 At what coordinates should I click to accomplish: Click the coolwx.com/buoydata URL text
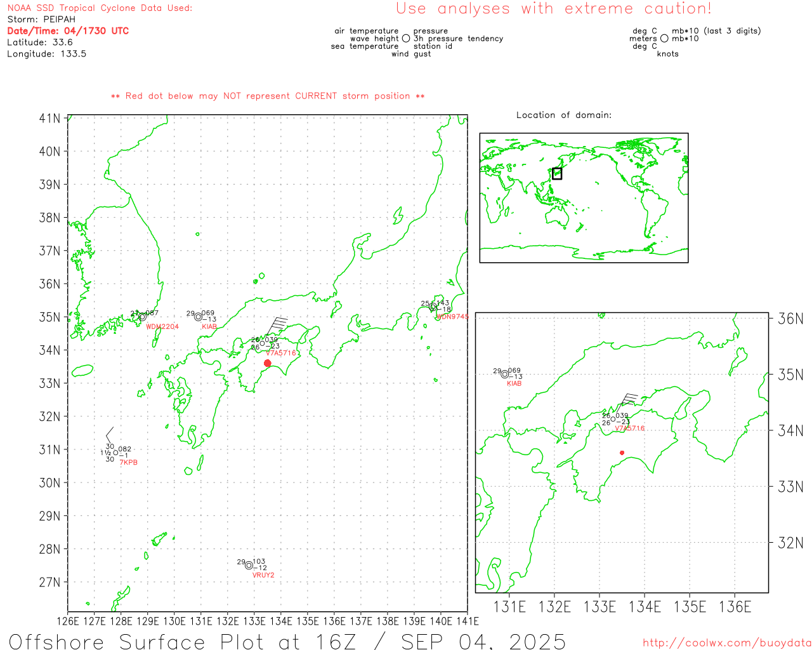click(726, 642)
